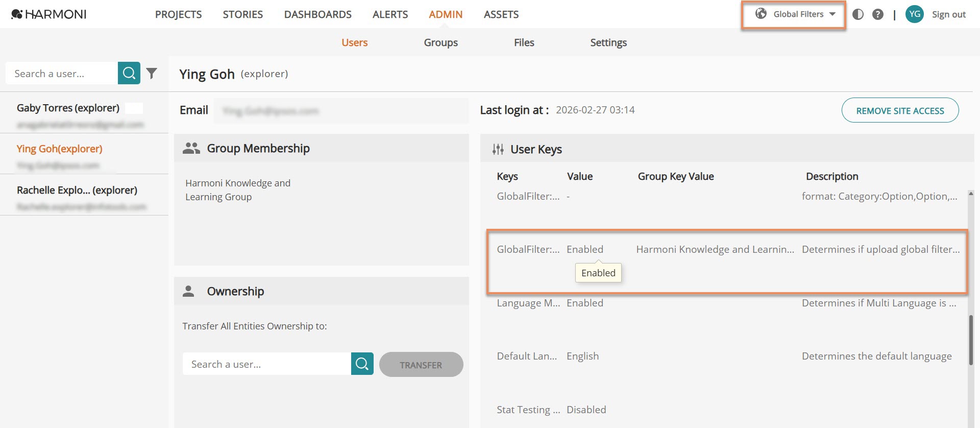This screenshot has width=980, height=428.
Task: Click the Group Membership people icon
Action: (x=191, y=148)
